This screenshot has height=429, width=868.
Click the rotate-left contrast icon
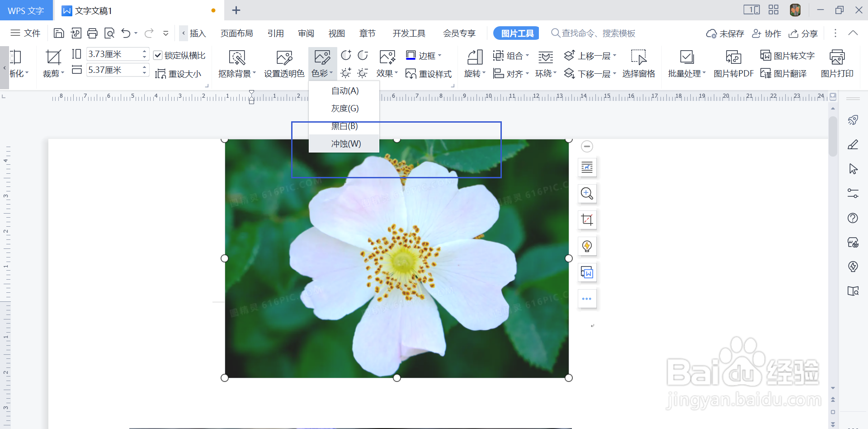[346, 55]
